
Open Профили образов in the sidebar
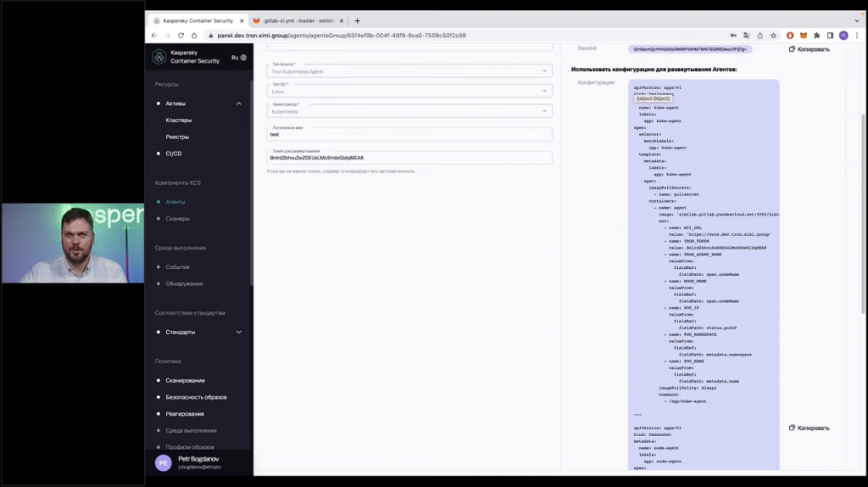(189, 447)
